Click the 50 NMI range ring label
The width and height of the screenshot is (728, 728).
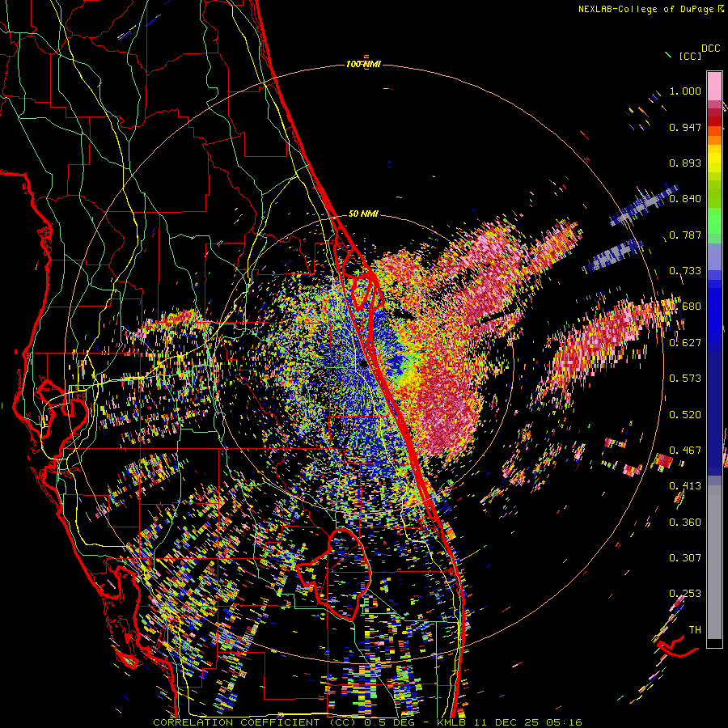pos(363,214)
